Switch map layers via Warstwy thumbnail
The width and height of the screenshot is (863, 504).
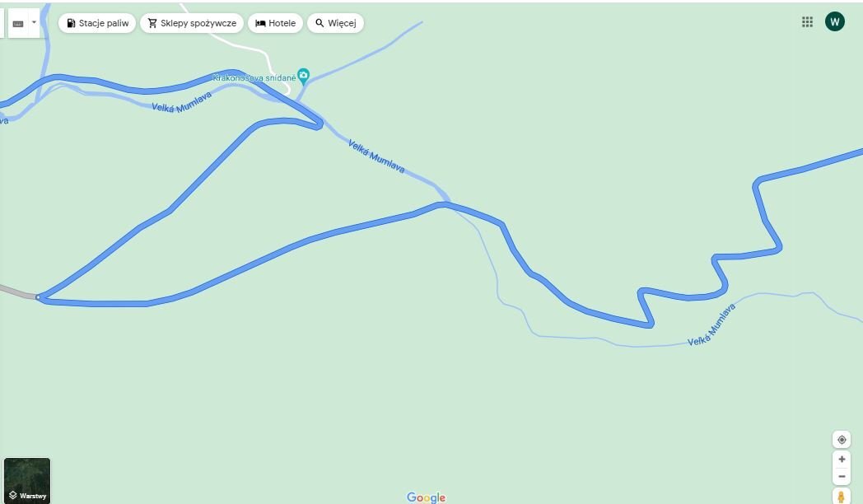(x=27, y=481)
